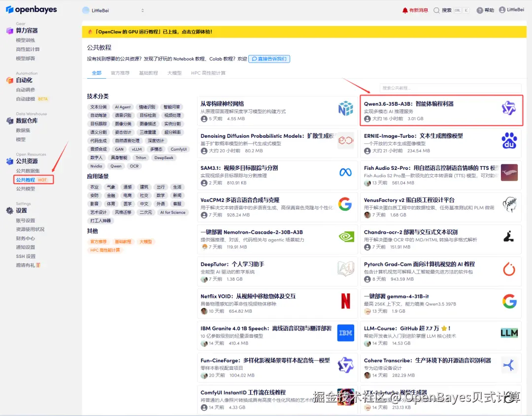The width and height of the screenshot is (532, 416).
Task: Switch to the 大模型 tab
Action: pyautogui.click(x=174, y=72)
